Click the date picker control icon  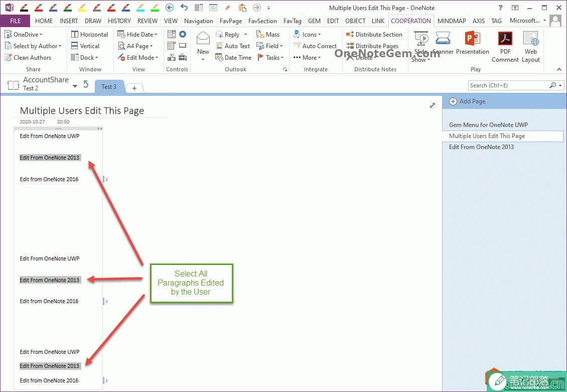pos(172,46)
